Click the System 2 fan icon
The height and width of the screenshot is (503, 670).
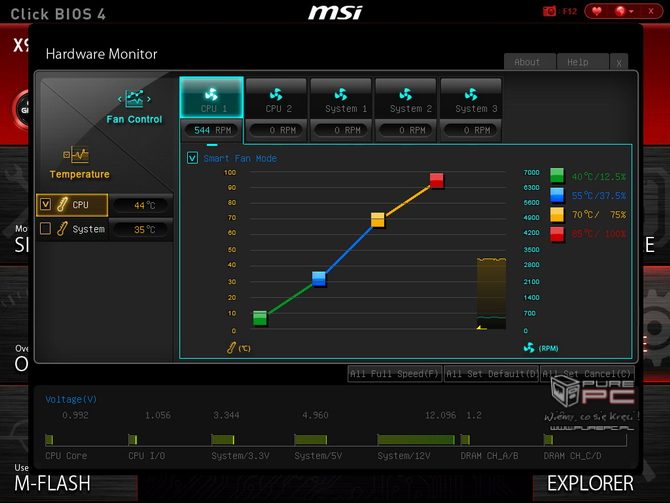coord(406,94)
